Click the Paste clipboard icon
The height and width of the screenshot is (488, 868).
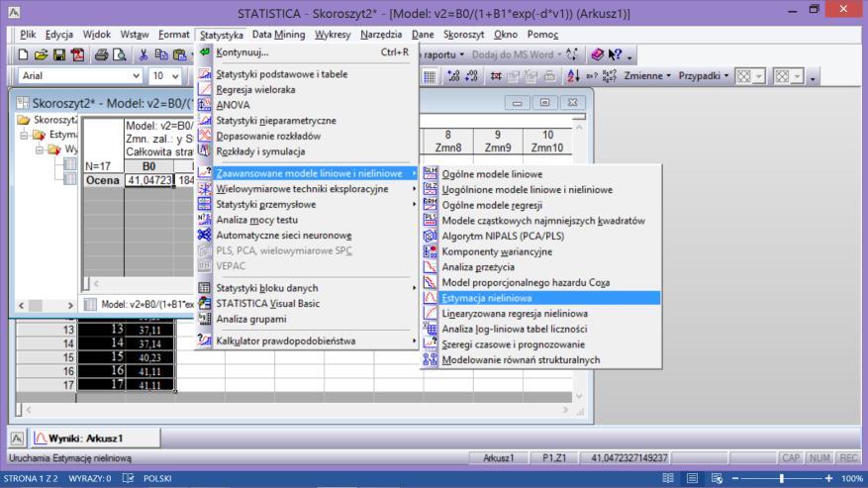point(179,54)
